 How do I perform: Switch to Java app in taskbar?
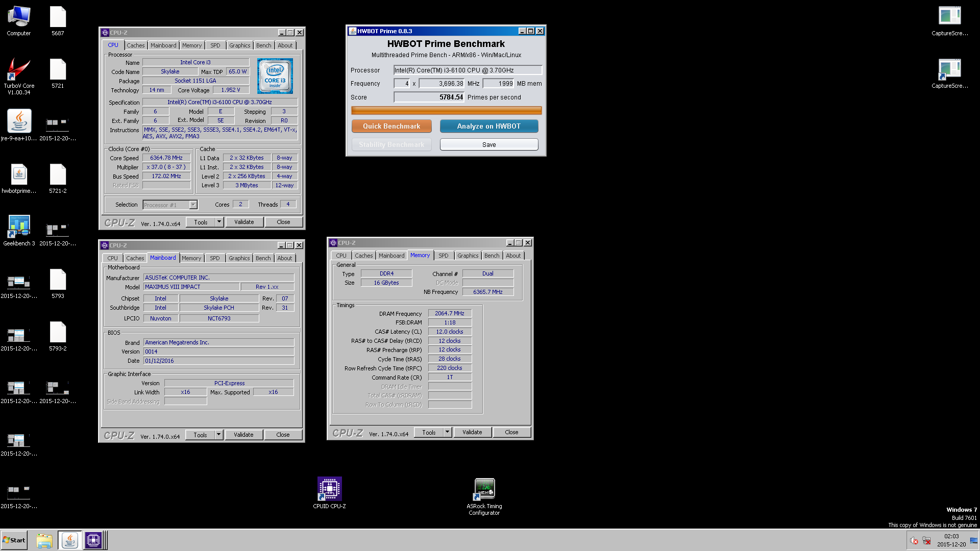69,540
